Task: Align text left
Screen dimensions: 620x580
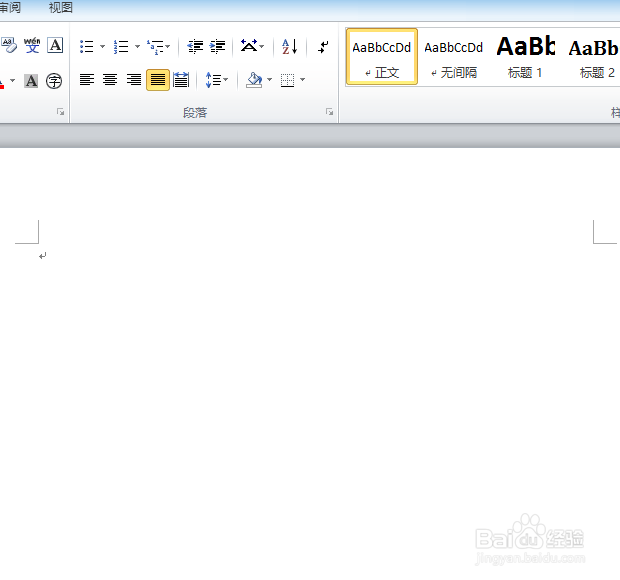Action: click(87, 80)
